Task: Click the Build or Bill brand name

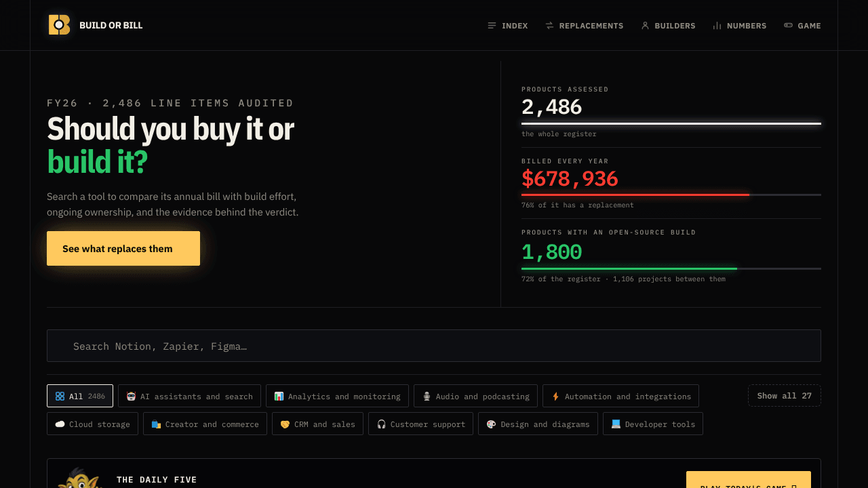Action: coord(111,26)
